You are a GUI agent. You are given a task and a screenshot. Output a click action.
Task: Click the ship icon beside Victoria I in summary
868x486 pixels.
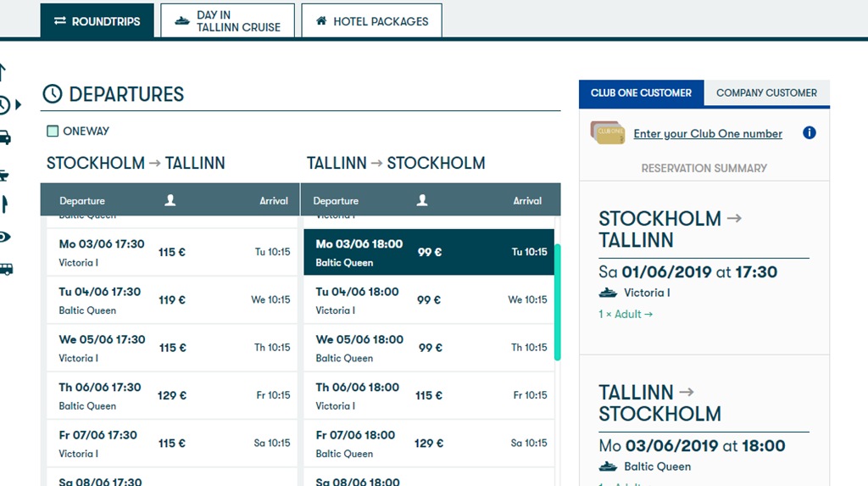pyautogui.click(x=608, y=293)
